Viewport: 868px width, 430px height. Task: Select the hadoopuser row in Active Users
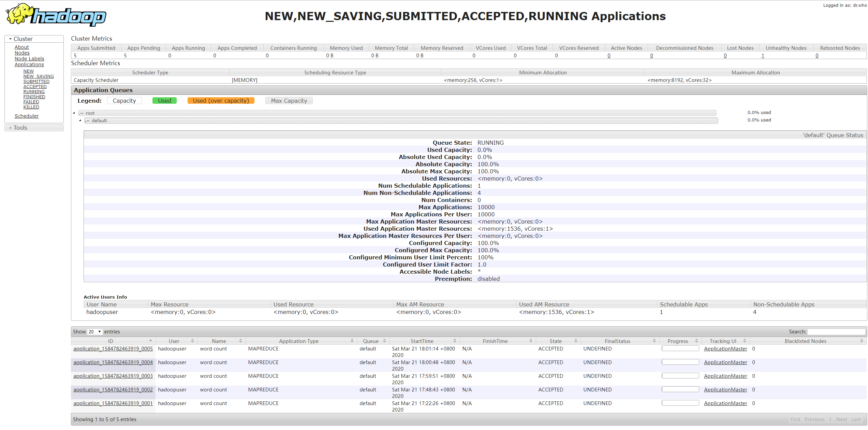coord(475,312)
